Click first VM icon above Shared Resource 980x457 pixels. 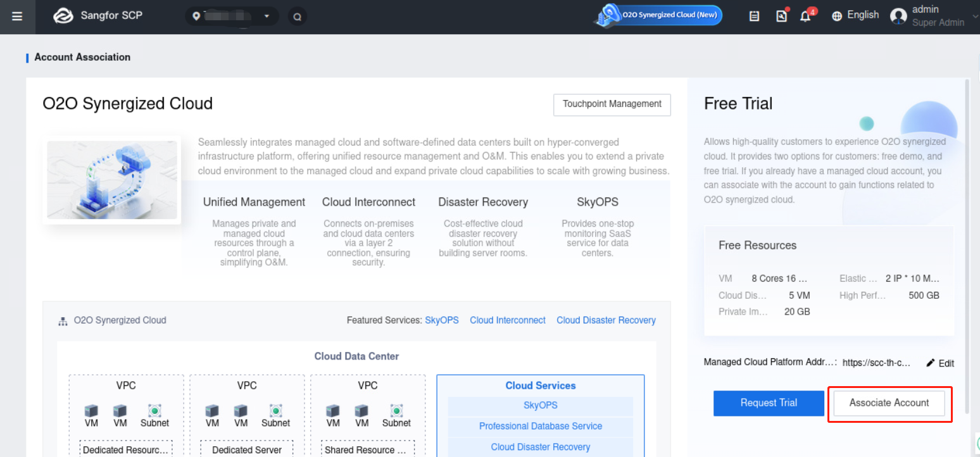point(333,411)
